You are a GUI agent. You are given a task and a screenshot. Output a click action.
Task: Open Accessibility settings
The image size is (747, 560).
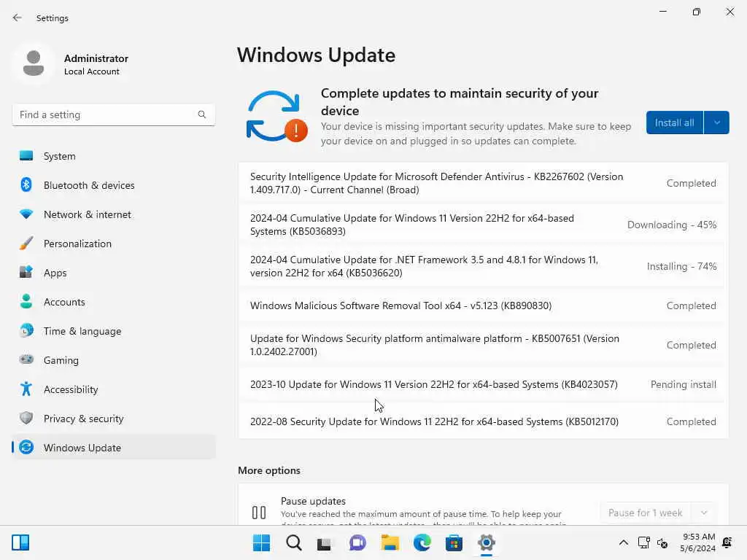(x=114, y=389)
